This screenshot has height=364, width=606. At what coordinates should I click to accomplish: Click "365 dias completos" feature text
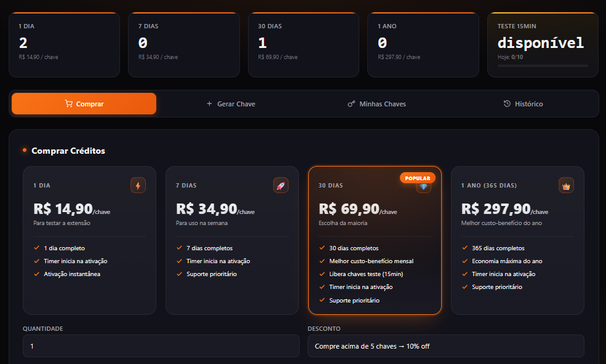coord(498,248)
